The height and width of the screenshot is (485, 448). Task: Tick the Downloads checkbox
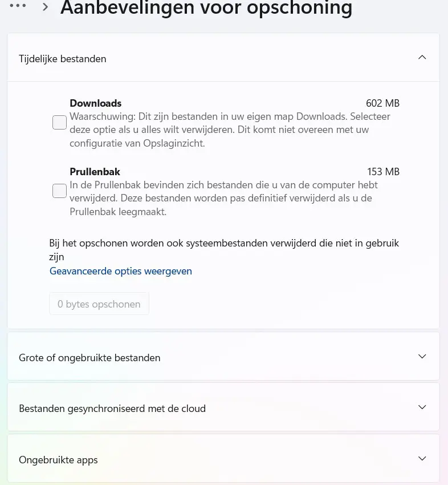[59, 122]
